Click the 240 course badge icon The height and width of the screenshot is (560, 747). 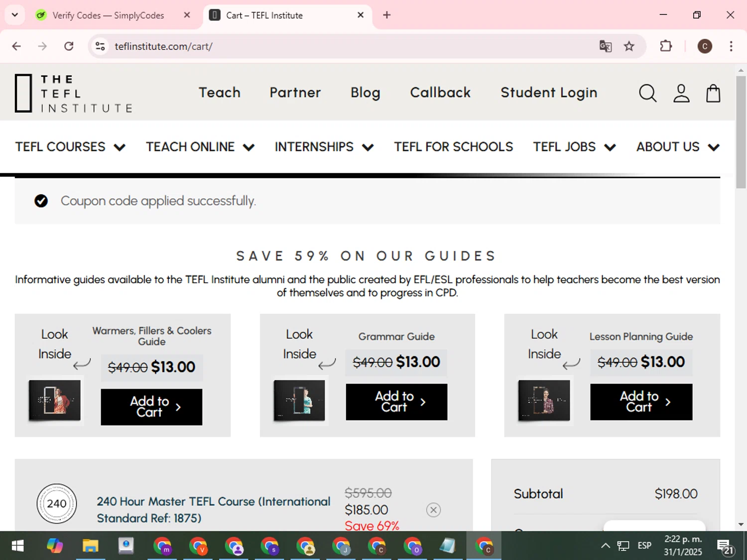point(57,503)
